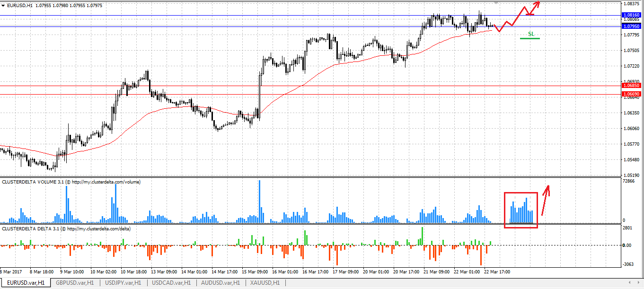Click the -3063 delta scale value
This screenshot has width=644, height=289.
click(x=629, y=265)
